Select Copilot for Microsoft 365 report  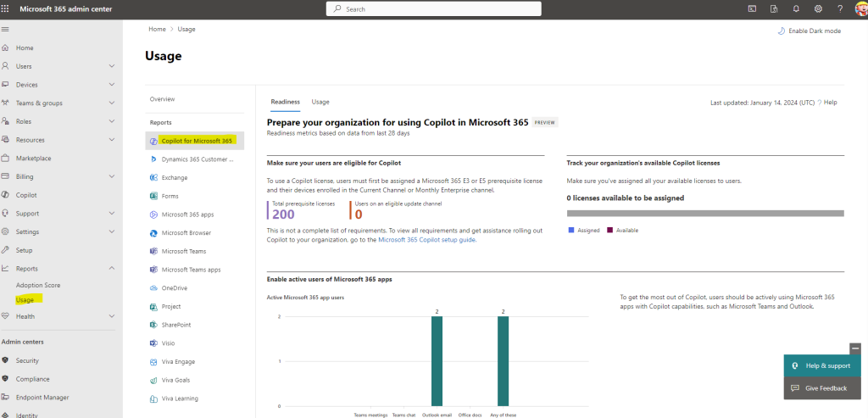[194, 141]
